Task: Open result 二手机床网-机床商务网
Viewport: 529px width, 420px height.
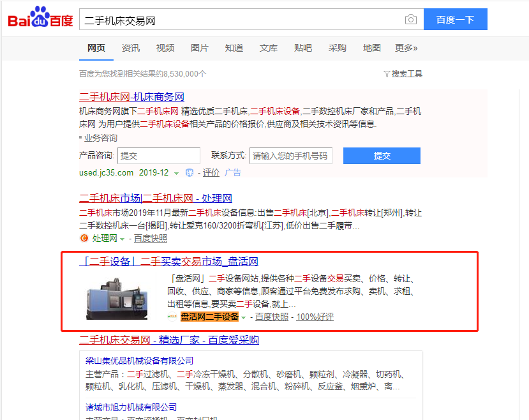Action: [131, 97]
